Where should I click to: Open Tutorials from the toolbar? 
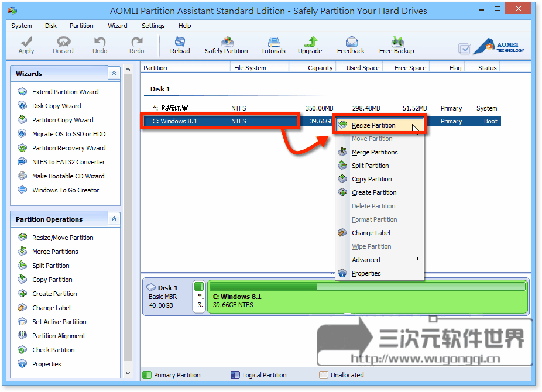pyautogui.click(x=273, y=42)
